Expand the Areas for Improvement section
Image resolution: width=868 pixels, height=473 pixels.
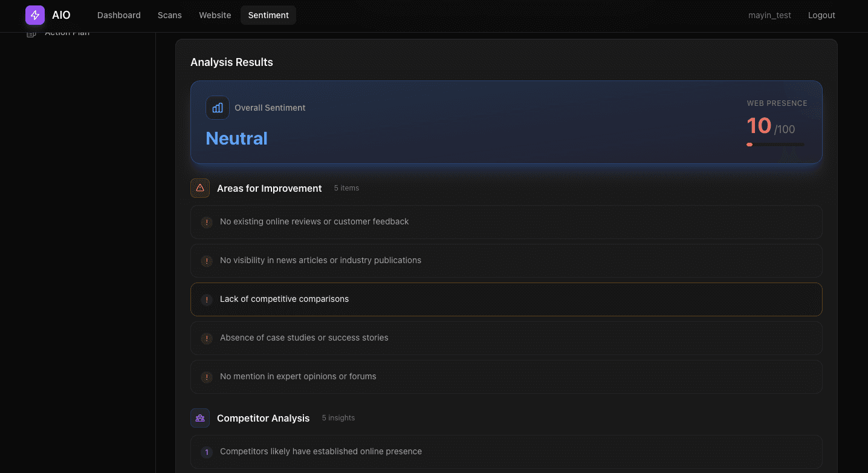point(270,188)
